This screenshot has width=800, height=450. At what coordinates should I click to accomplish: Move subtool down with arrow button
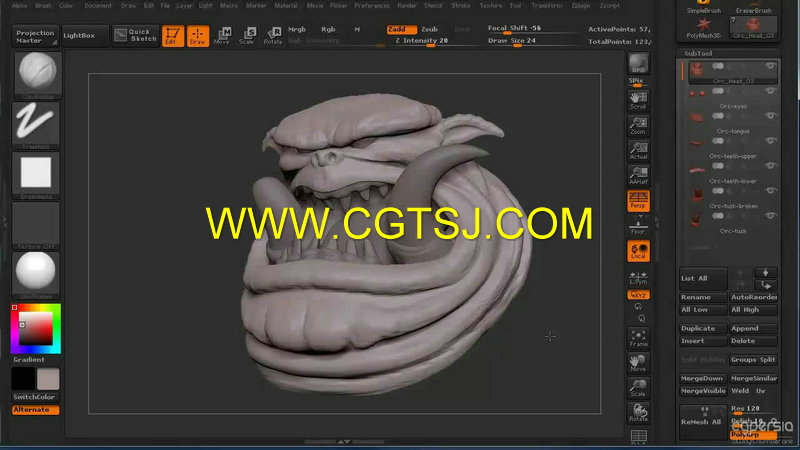pos(765,273)
